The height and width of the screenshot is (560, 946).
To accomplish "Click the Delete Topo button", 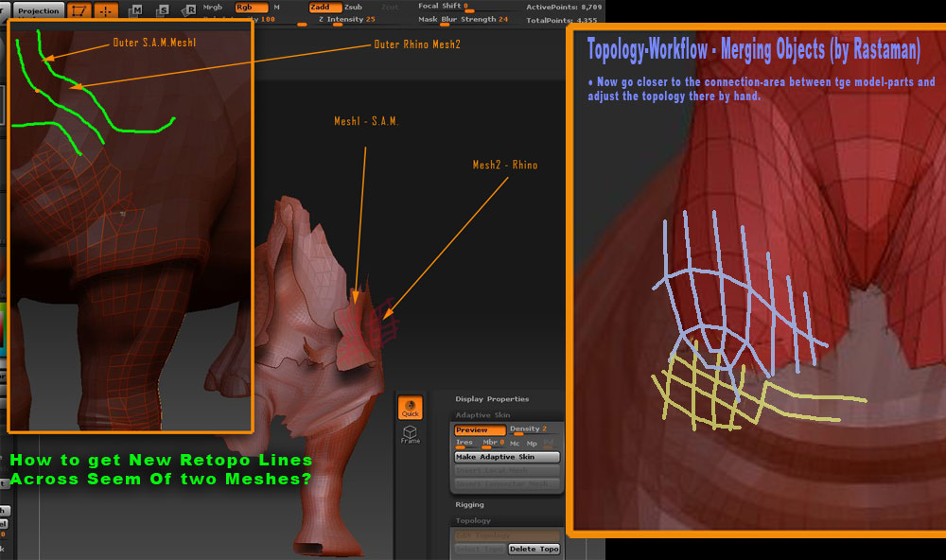I will (534, 550).
